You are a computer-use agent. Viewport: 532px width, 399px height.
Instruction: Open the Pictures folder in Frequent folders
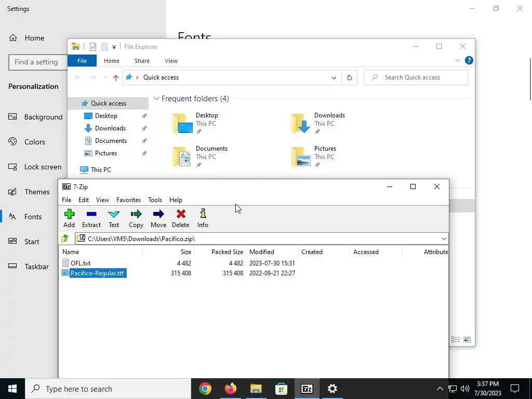tap(314, 156)
